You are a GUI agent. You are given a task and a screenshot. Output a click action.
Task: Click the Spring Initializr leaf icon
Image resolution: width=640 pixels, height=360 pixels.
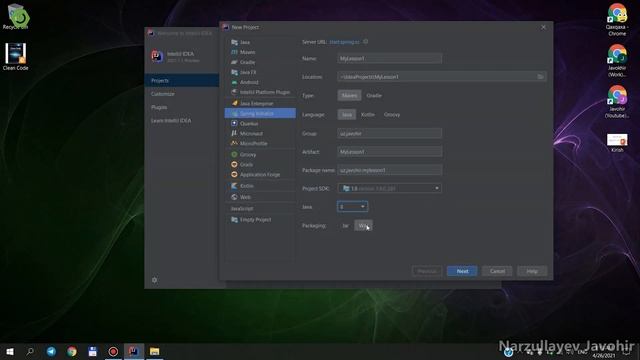point(234,113)
